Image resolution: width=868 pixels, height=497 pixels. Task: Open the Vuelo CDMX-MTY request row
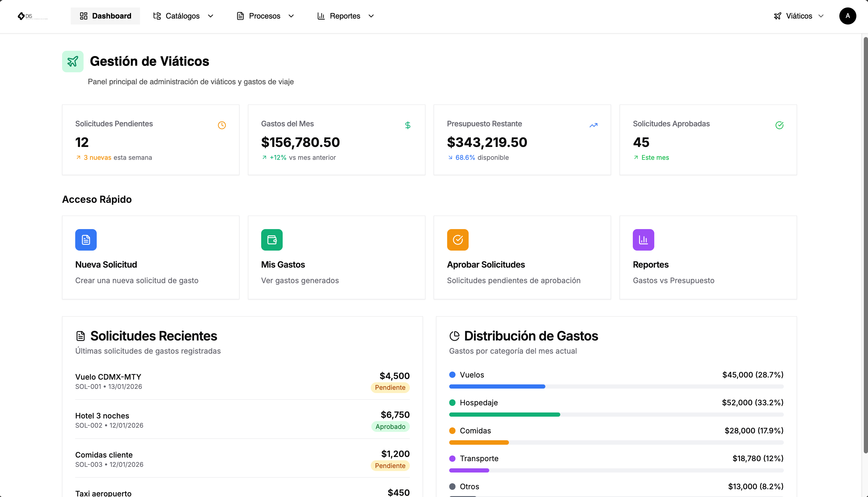click(242, 381)
